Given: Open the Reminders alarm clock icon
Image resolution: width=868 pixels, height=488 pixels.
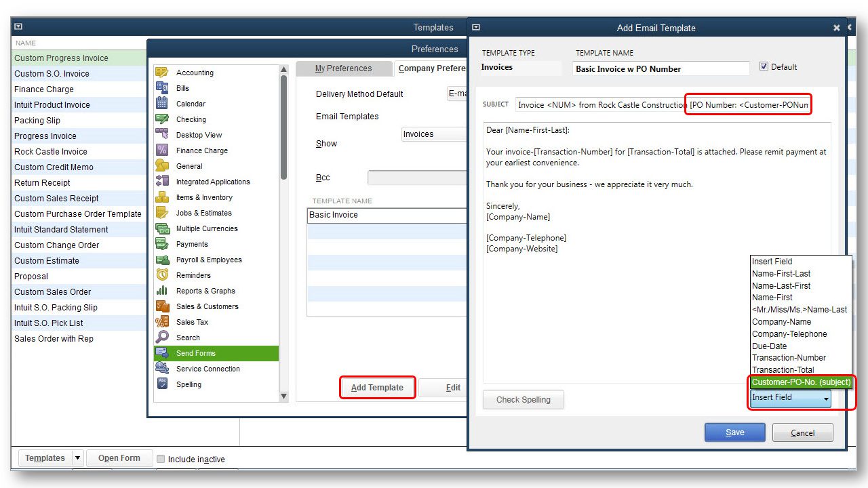Looking at the screenshot, I should [162, 275].
